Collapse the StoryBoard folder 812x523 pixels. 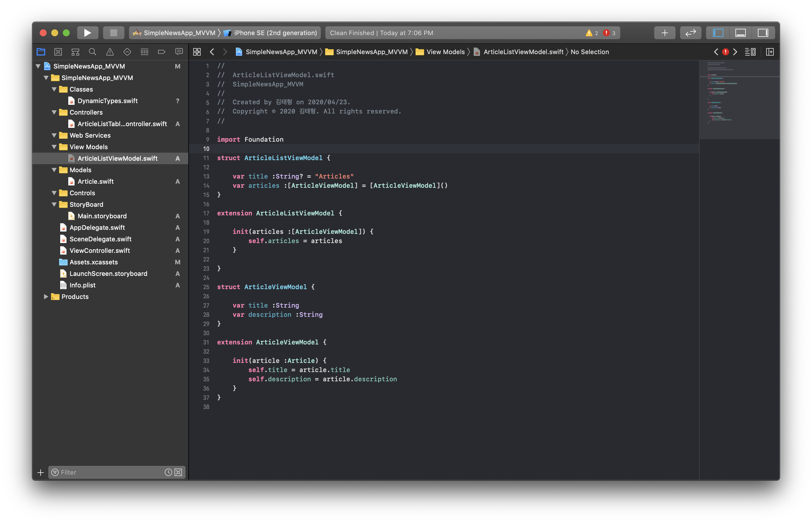tap(54, 204)
